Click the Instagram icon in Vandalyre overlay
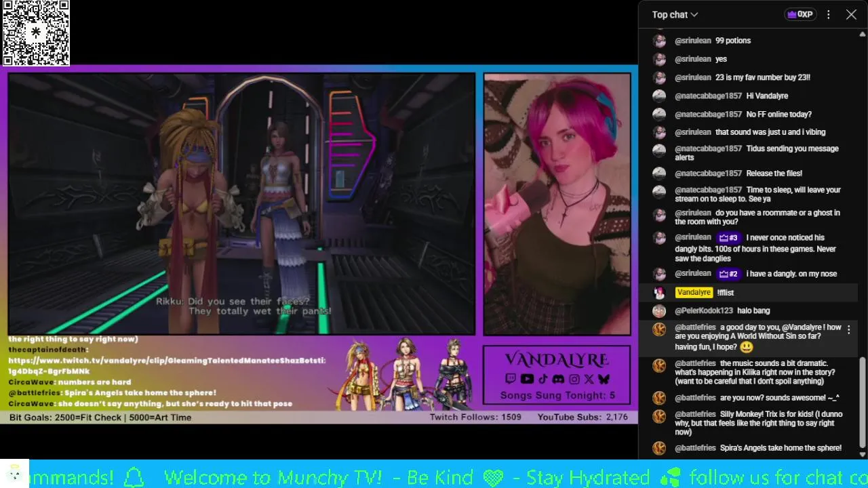The image size is (868, 488). 574,379
